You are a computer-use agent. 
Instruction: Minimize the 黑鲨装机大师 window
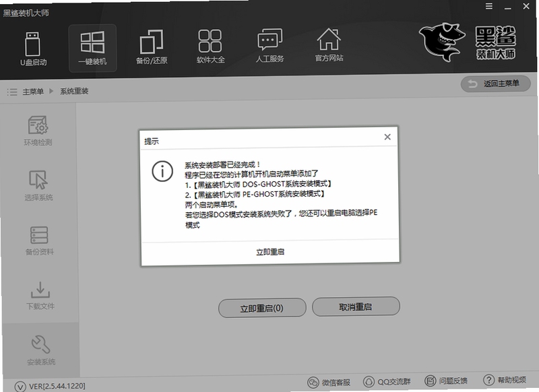point(508,7)
